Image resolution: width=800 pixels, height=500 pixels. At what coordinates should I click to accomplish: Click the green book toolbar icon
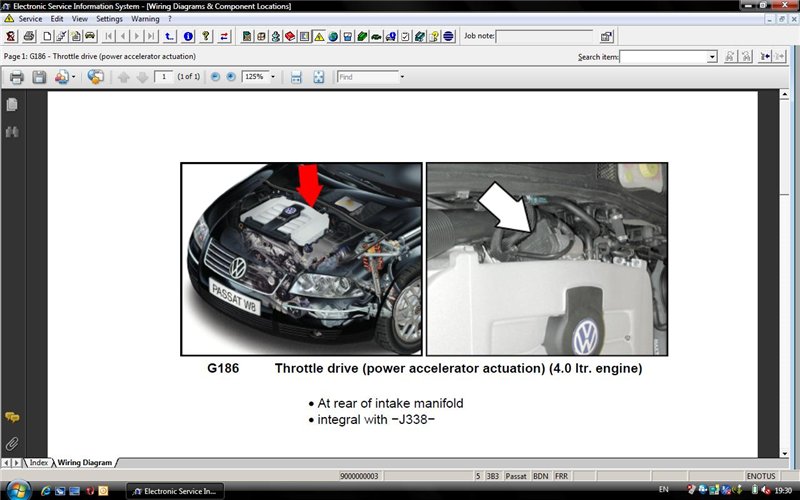click(x=362, y=36)
